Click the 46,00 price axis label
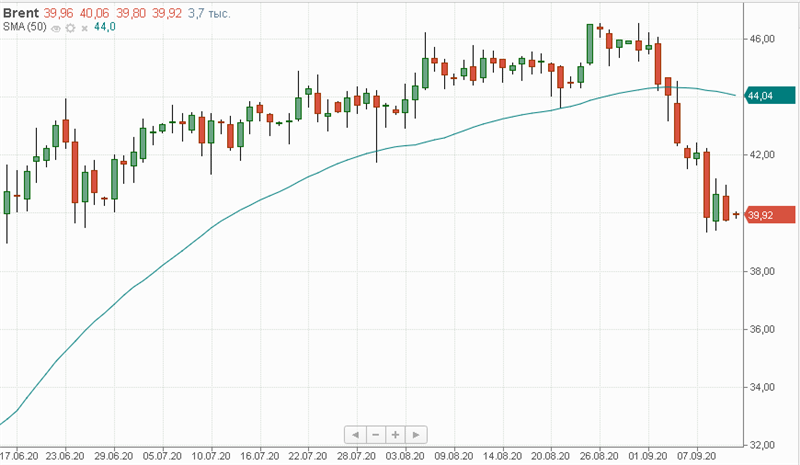 (x=762, y=39)
